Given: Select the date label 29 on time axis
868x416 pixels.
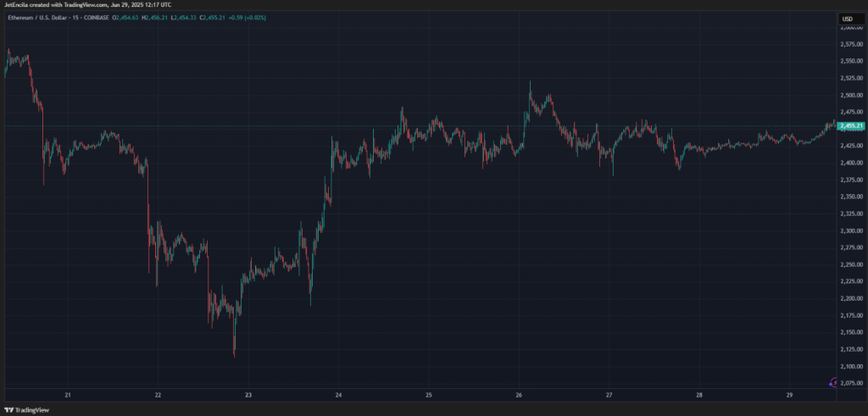Looking at the screenshot, I should (789, 395).
